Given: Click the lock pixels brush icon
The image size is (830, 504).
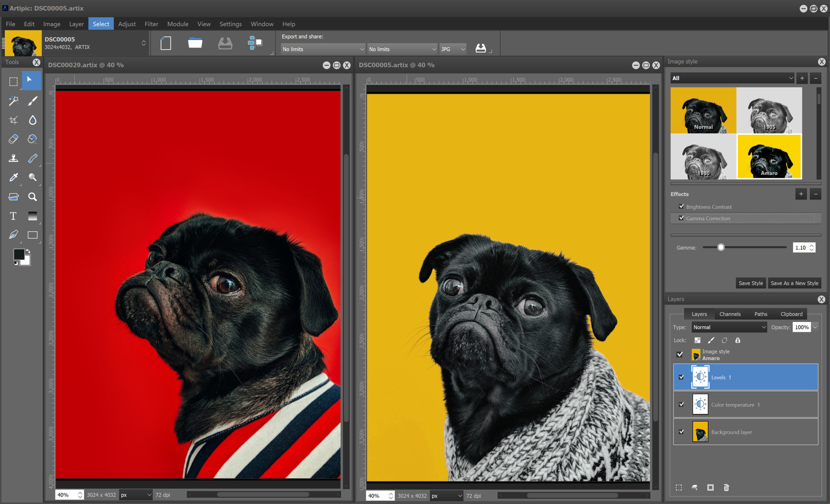Looking at the screenshot, I should click(x=711, y=340).
